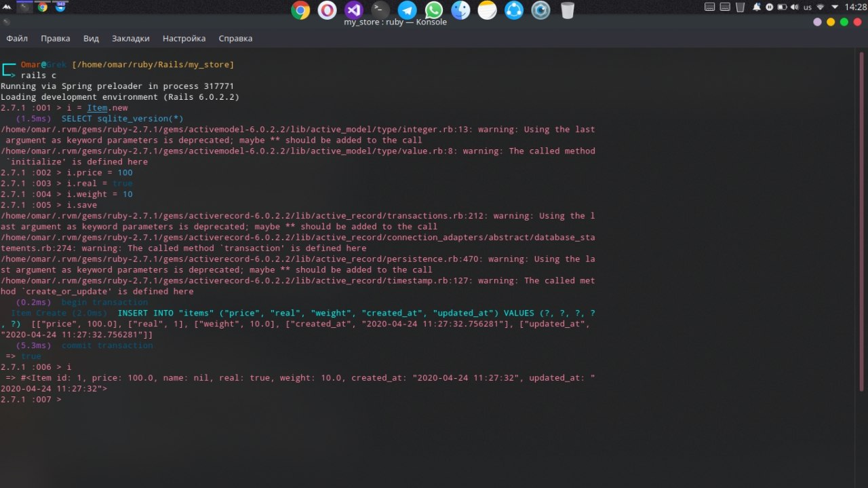Viewport: 868px width, 488px height.
Task: Switch to the Telegram task with 343 badge
Action: (x=60, y=7)
